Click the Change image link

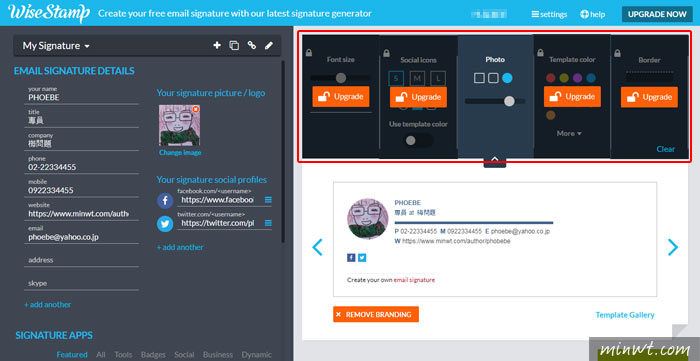180,153
